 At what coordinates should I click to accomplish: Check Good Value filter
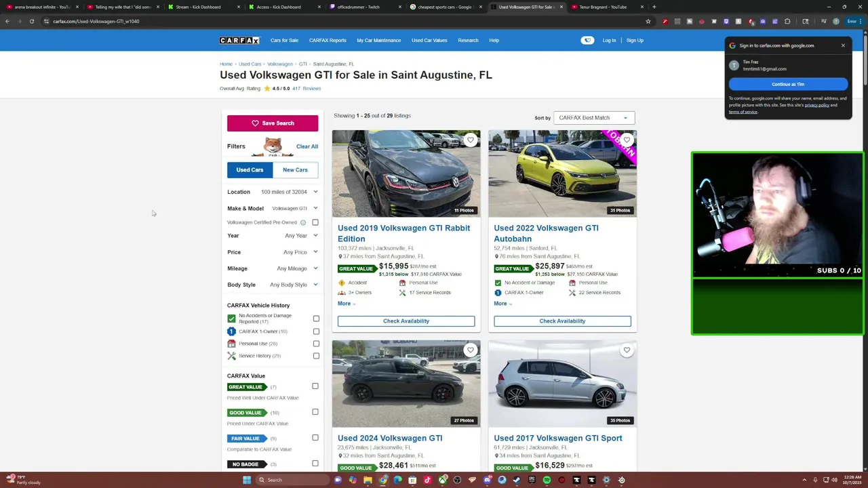(x=315, y=412)
